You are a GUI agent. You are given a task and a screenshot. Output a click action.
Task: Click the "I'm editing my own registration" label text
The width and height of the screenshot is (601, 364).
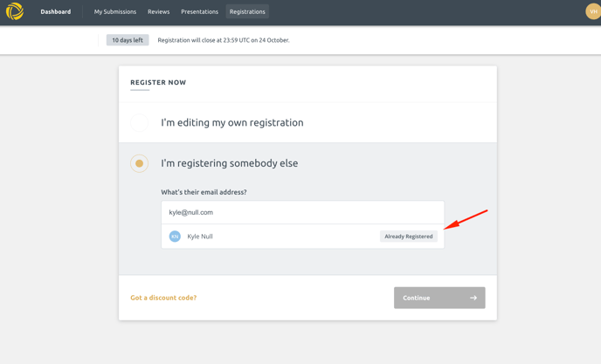coord(232,122)
